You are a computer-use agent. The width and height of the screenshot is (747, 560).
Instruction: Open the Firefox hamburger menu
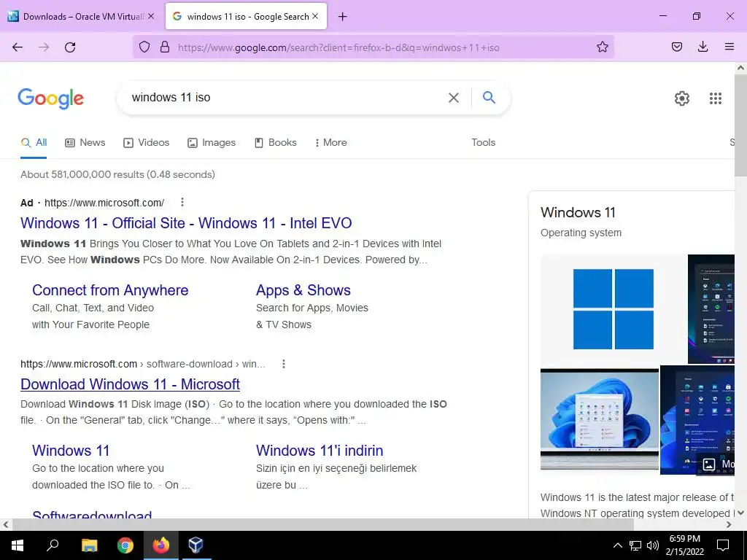(x=729, y=47)
